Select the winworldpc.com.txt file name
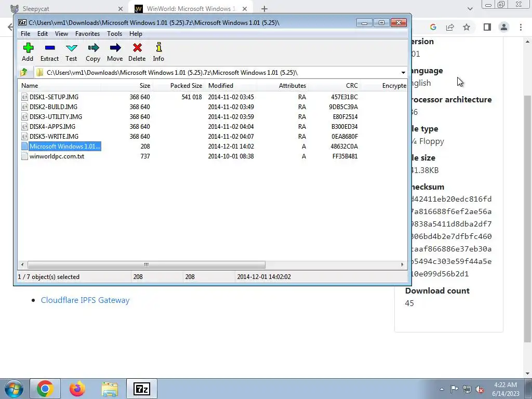532x399 pixels. (x=57, y=156)
